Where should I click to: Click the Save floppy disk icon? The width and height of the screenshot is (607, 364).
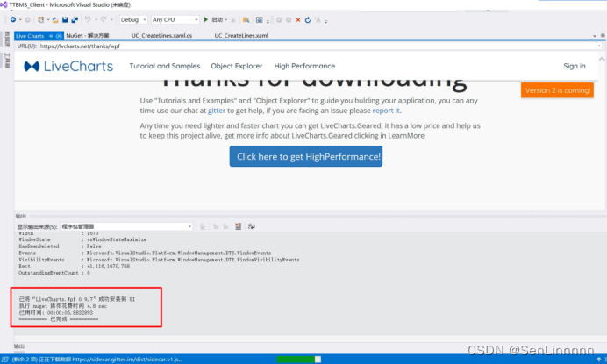coord(65,20)
